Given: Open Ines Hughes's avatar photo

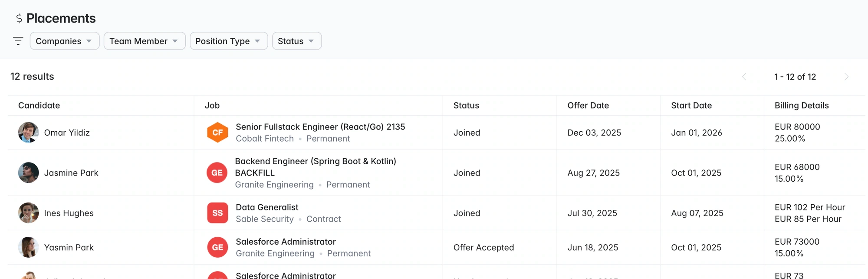Looking at the screenshot, I should pyautogui.click(x=29, y=213).
